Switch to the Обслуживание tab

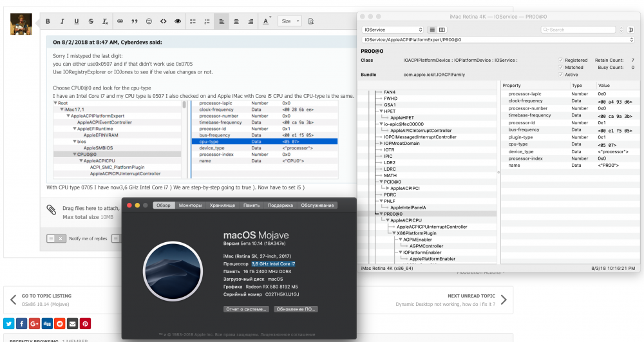point(317,205)
